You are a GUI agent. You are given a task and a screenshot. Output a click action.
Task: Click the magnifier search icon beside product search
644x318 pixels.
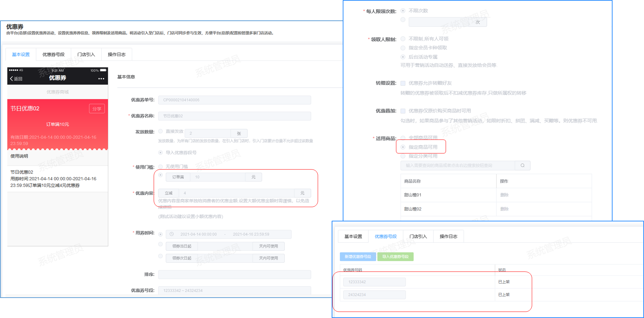tap(522, 165)
